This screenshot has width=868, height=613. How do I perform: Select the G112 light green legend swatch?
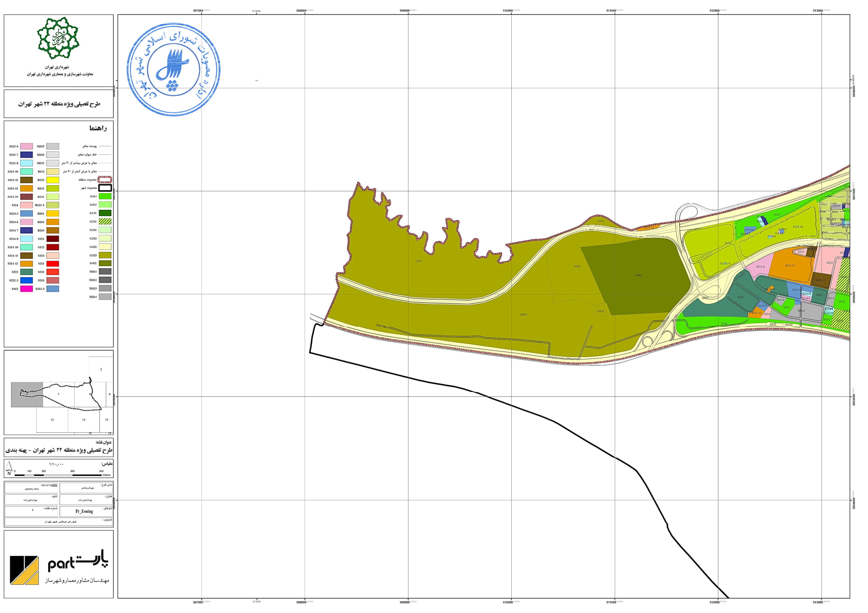(105, 205)
